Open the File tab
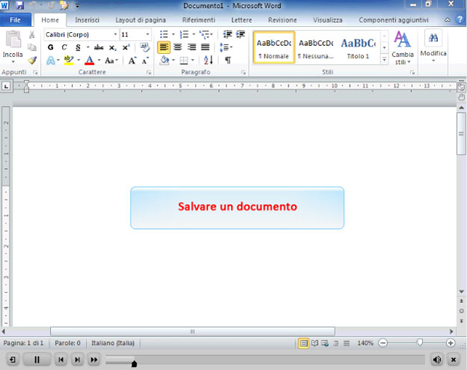 (x=15, y=20)
